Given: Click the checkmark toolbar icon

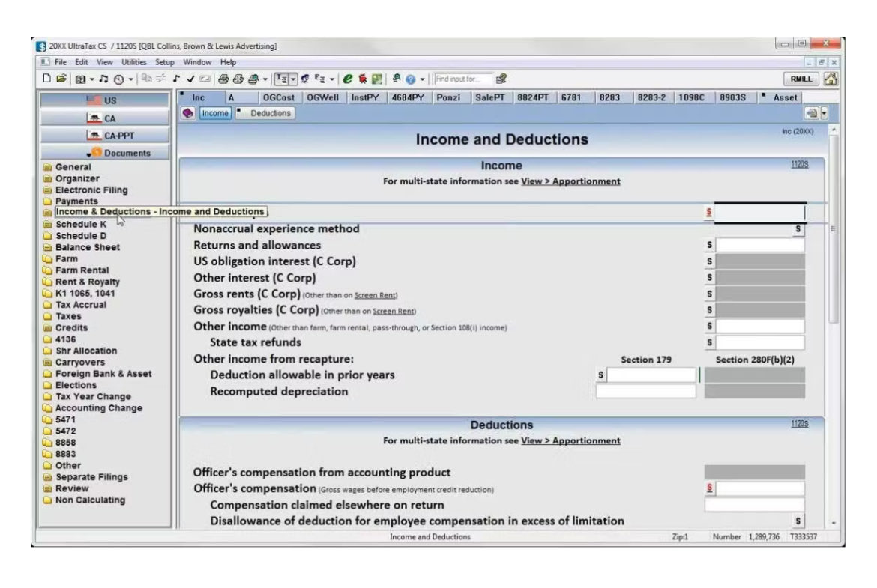Looking at the screenshot, I should tap(190, 79).
